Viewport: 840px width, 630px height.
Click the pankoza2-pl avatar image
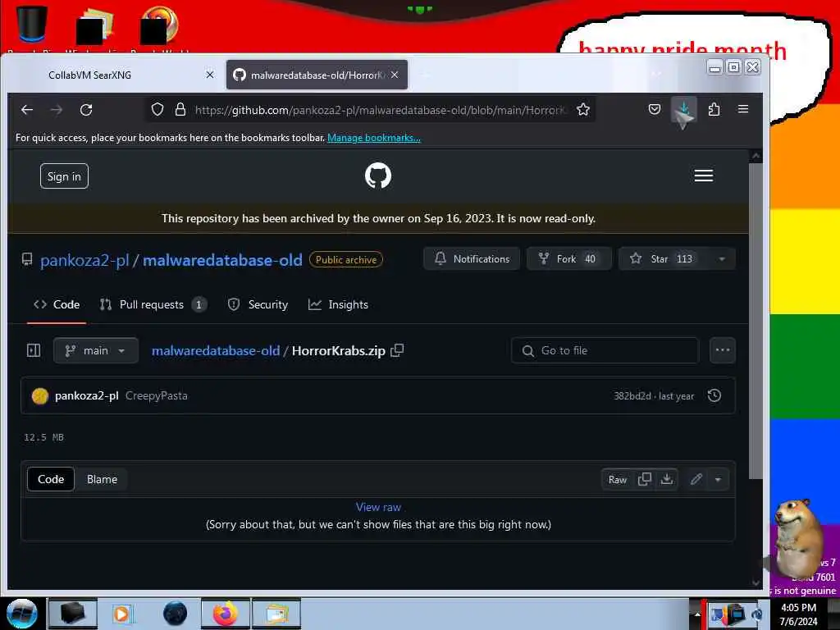(40, 396)
